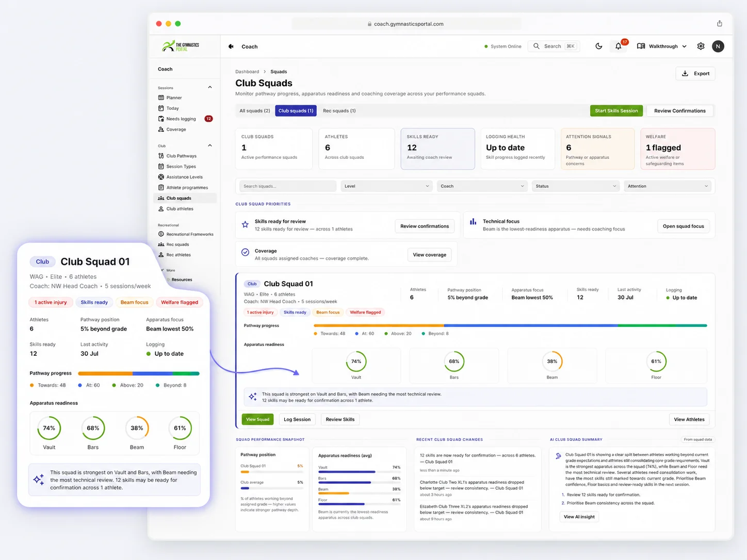Click '1 active injury' tag in squad card
The height and width of the screenshot is (560, 747).
261,312
